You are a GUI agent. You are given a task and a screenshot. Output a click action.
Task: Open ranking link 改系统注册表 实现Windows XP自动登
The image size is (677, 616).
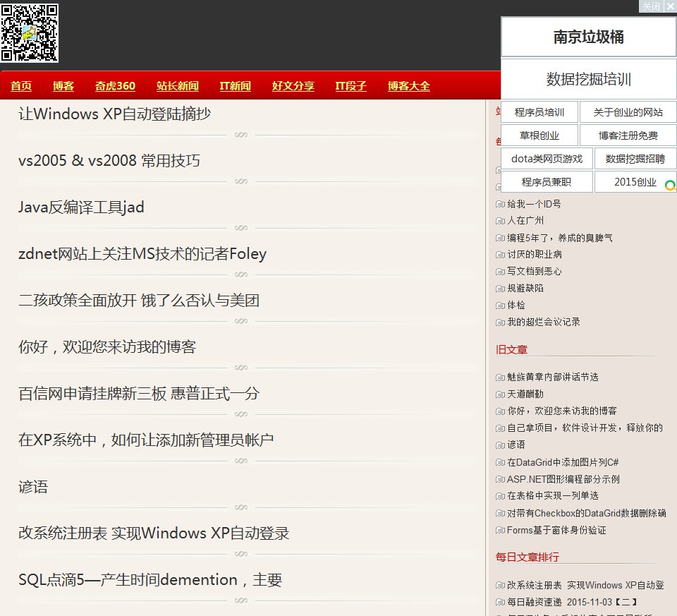(x=586, y=586)
